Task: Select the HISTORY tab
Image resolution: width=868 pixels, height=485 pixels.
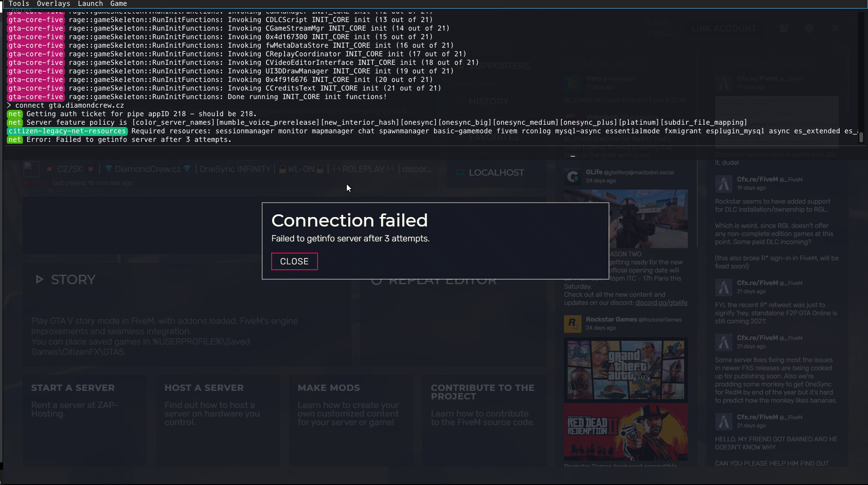Action: (488, 101)
